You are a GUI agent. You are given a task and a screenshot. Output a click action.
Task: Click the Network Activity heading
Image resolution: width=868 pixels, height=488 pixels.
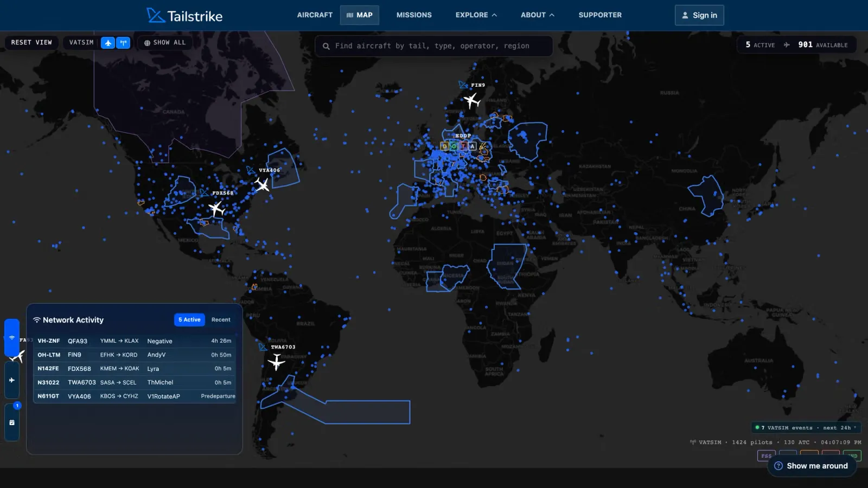pyautogui.click(x=73, y=320)
